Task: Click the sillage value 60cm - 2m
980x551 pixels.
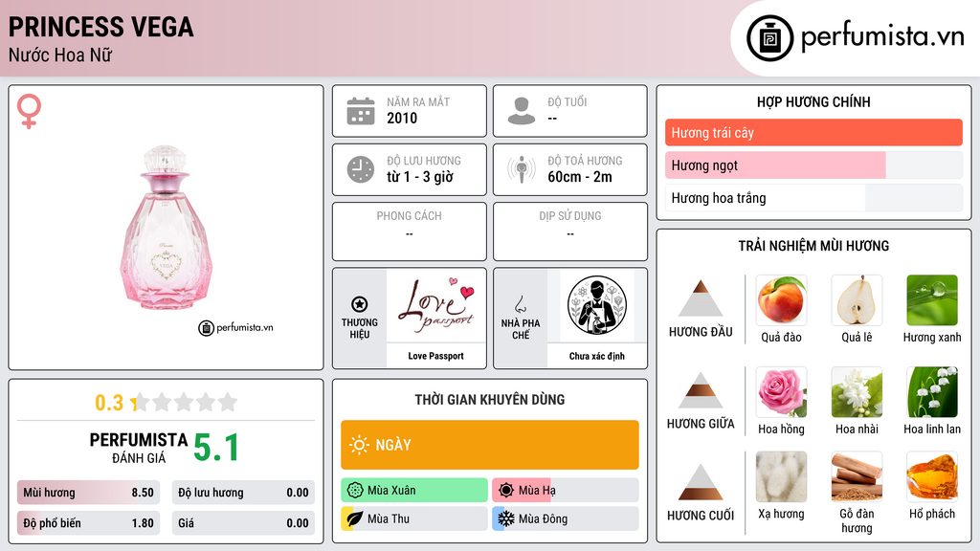Action: pyautogui.click(x=580, y=177)
